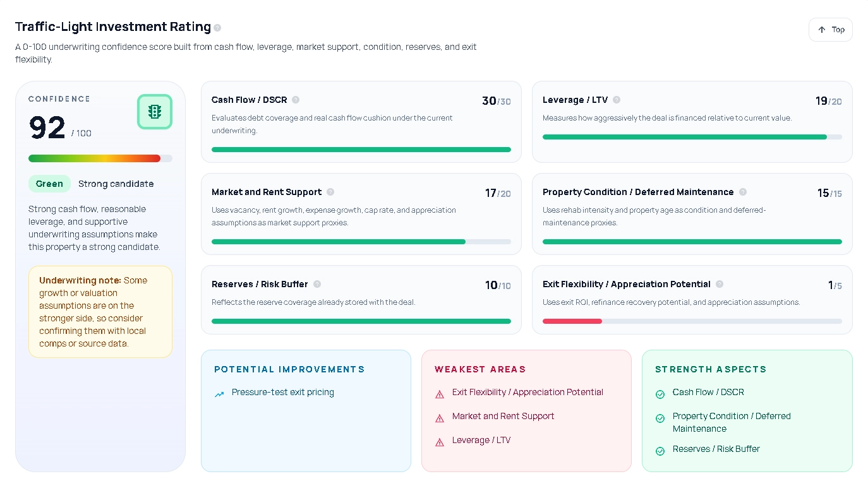868x486 pixels.
Task: Click the Market and Rent Support question mark
Action: click(x=330, y=191)
